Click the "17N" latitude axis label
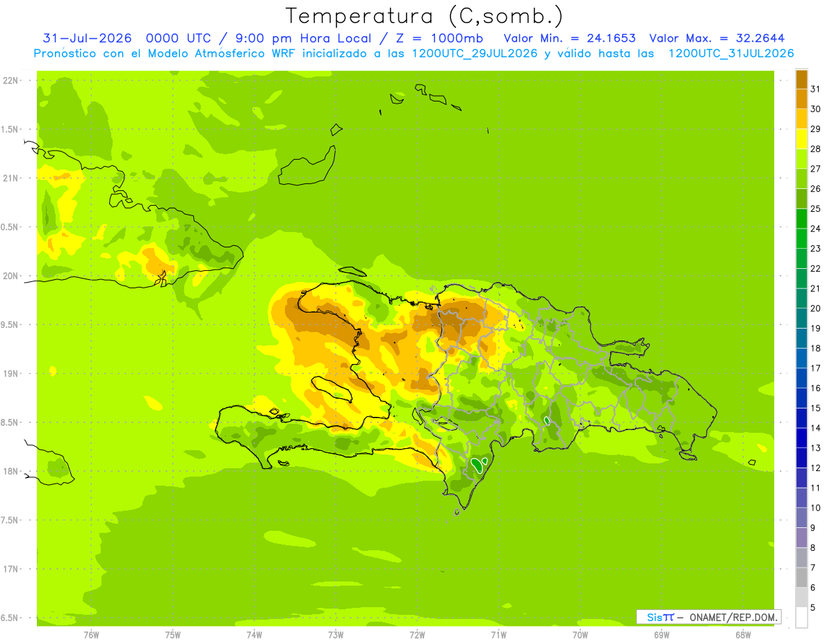 (x=12, y=569)
